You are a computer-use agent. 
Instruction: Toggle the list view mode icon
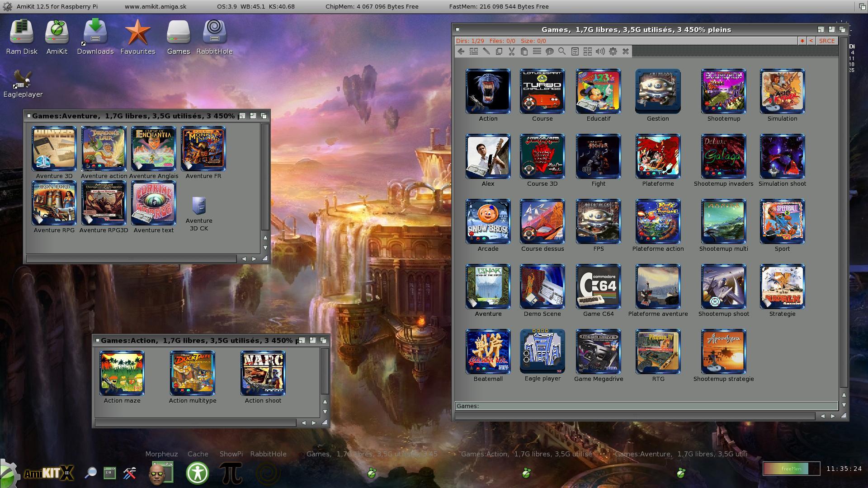pyautogui.click(x=537, y=52)
